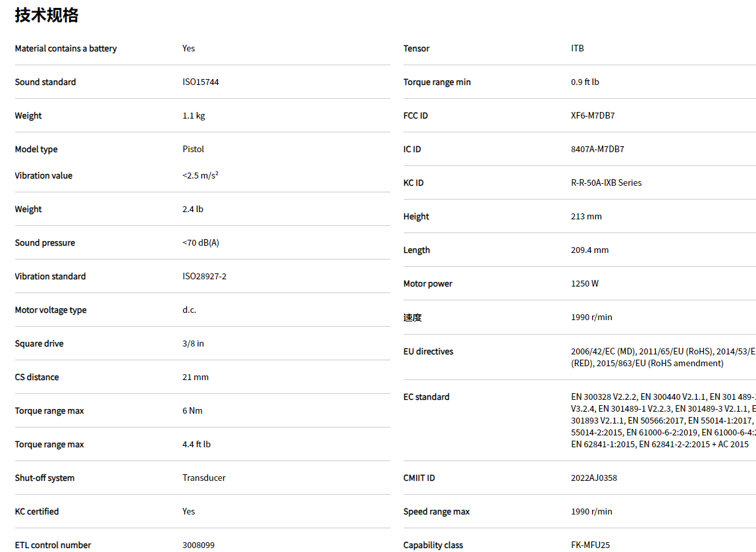Click the Square drive label

(40, 344)
